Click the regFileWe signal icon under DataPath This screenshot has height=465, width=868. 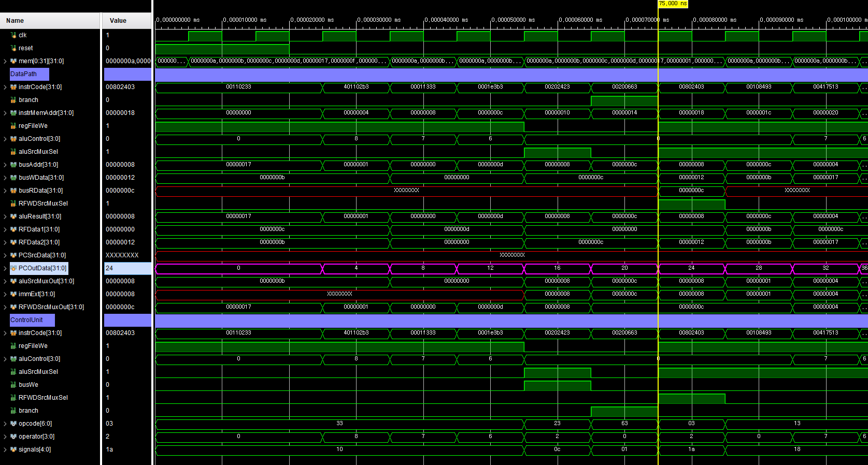click(x=13, y=126)
